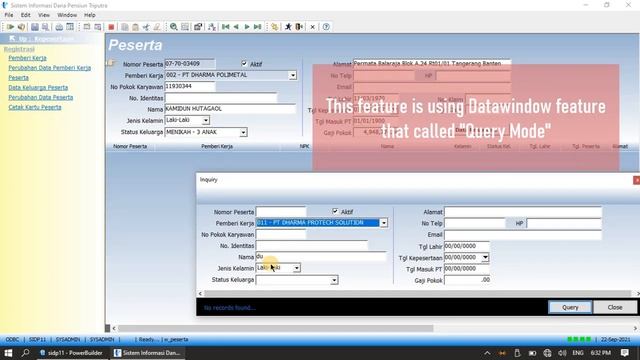This screenshot has height=360, width=640.
Task: Click the Inquiry magnifier toolbar icon
Action: (174, 27)
